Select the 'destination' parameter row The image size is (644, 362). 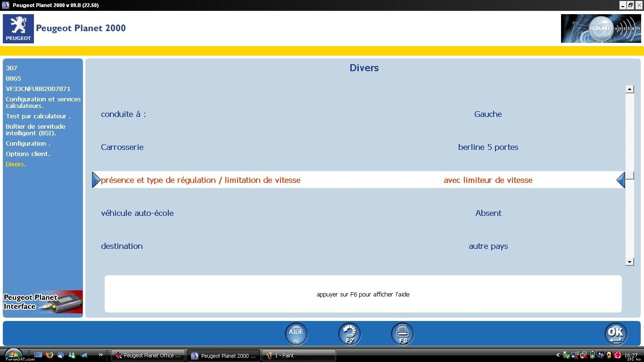point(358,246)
